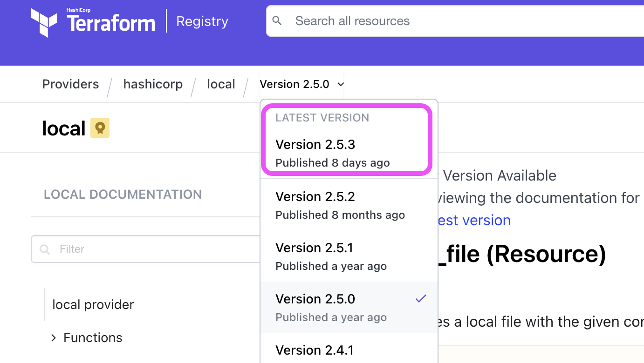Click the LOCAL DOCUMENTATION heading

[x=123, y=194]
